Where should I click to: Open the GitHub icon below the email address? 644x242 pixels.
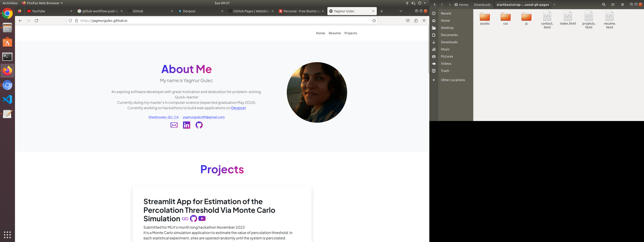[199, 125]
